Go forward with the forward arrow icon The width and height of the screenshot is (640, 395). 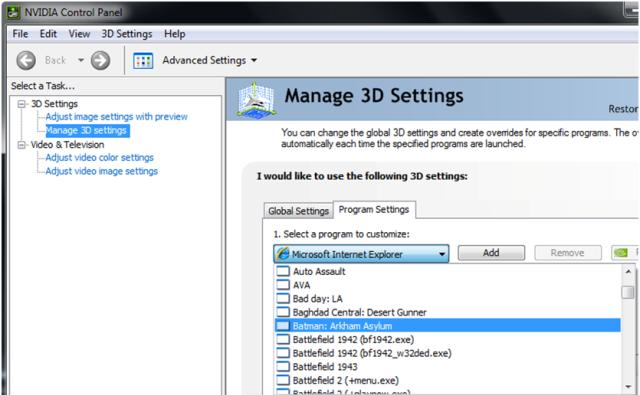click(x=100, y=60)
